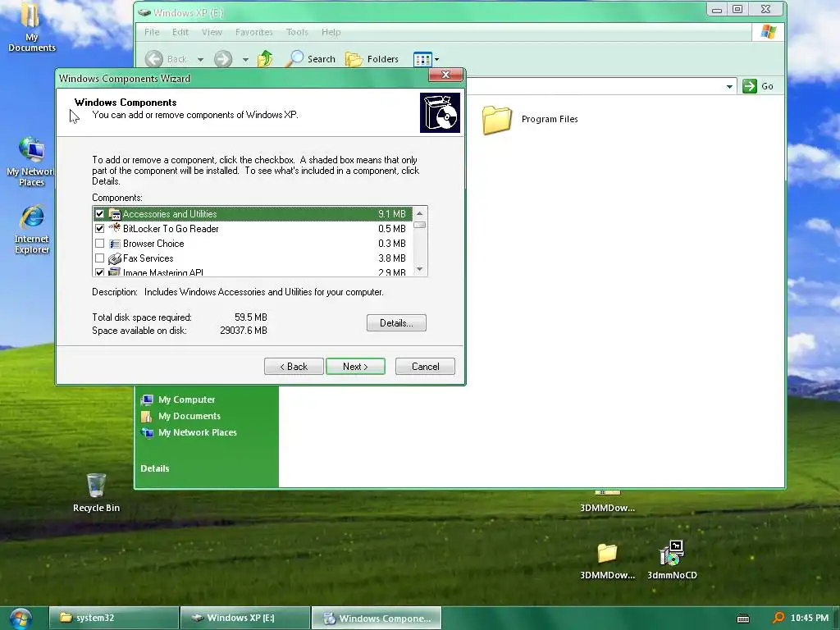Click the My Computer icon in Other Places
Viewport: 840px width, 630px height.
[147, 399]
